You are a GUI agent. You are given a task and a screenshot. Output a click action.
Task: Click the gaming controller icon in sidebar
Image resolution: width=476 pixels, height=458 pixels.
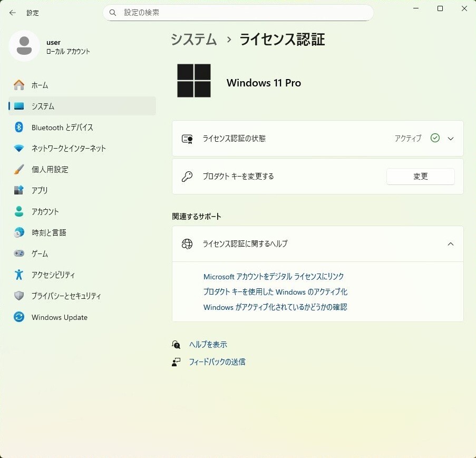(x=19, y=254)
